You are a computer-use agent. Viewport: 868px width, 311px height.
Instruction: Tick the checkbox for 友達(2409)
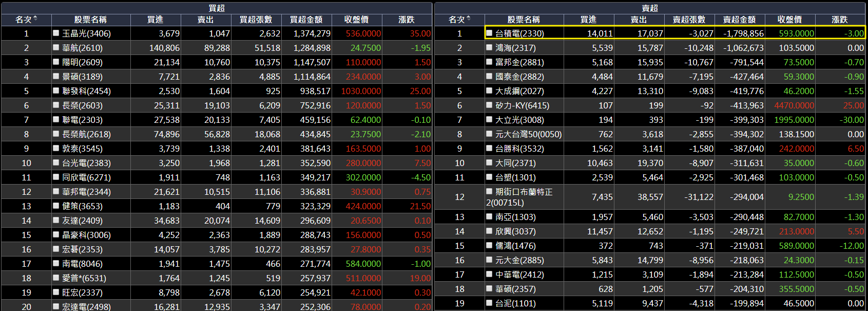(x=56, y=220)
